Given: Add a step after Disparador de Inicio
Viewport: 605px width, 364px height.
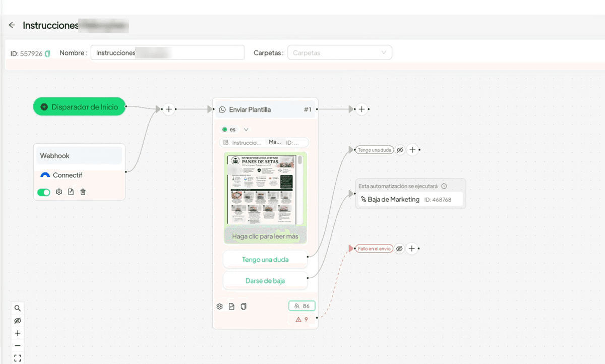Looking at the screenshot, I should pyautogui.click(x=169, y=109).
